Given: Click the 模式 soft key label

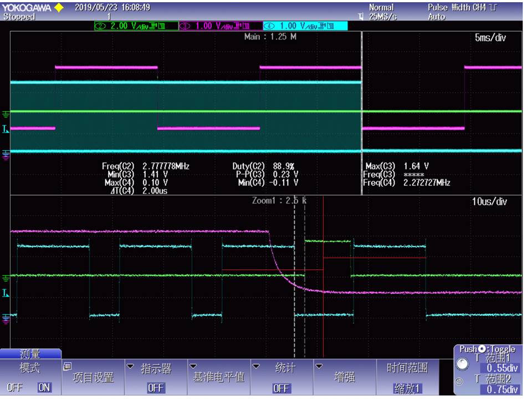Looking at the screenshot, I should pos(30,368).
